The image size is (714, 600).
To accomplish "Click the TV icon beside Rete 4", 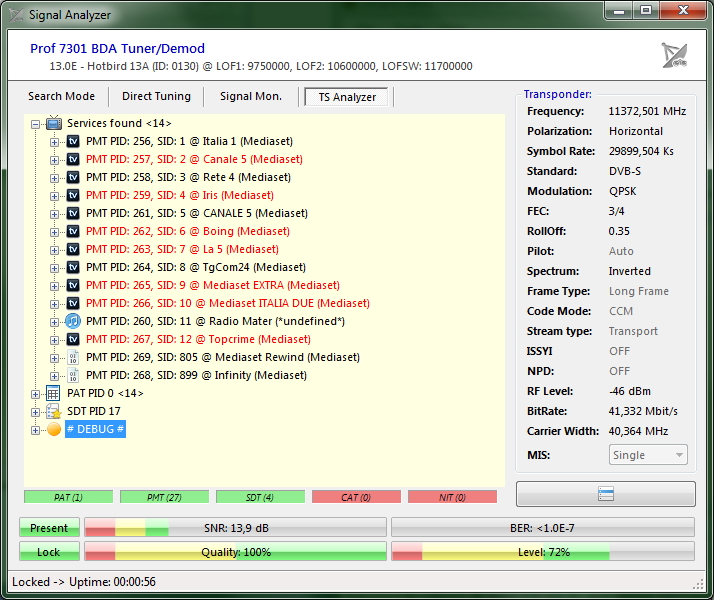I will tap(73, 177).
